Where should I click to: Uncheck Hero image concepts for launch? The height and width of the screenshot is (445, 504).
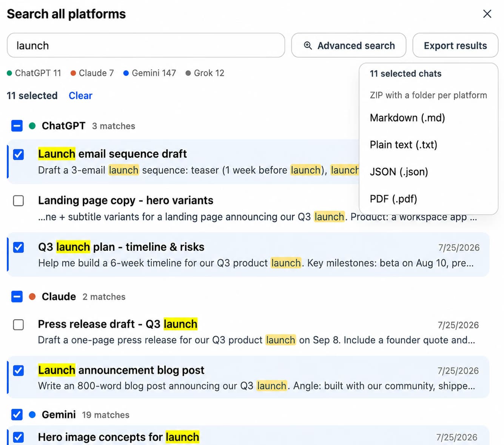tap(18, 437)
